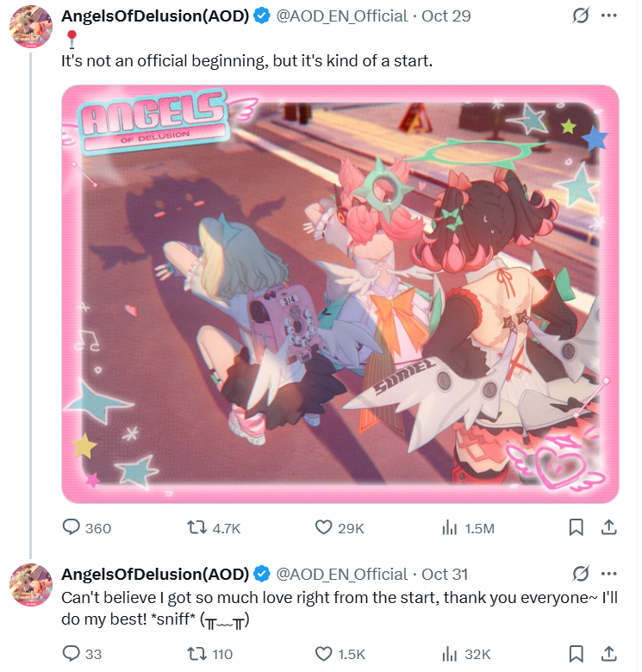Repost the Oct 29 tweet with 4.7K reposts

[214, 527]
